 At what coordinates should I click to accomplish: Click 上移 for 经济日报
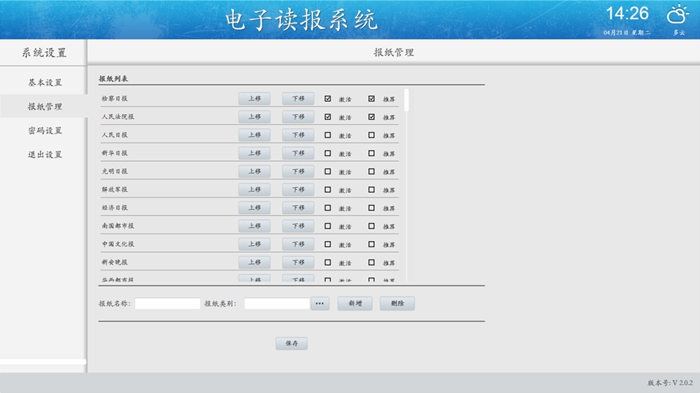254,208
